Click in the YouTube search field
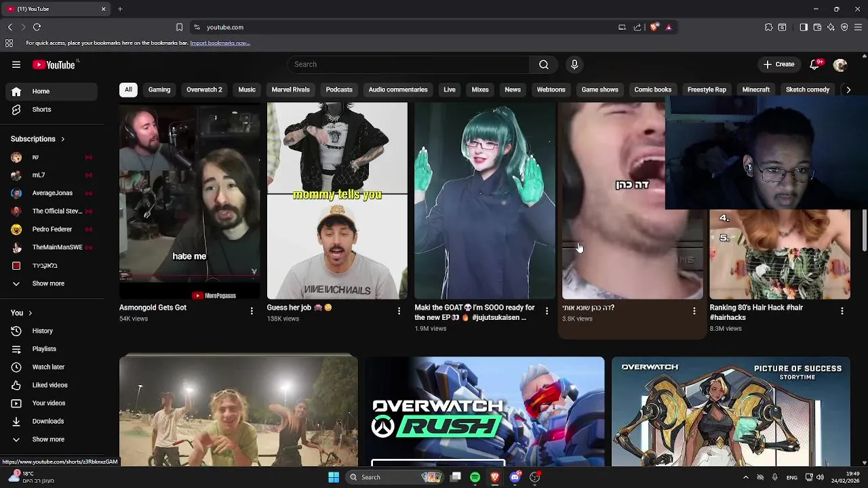Viewport: 868px width, 488px height. (x=408, y=64)
